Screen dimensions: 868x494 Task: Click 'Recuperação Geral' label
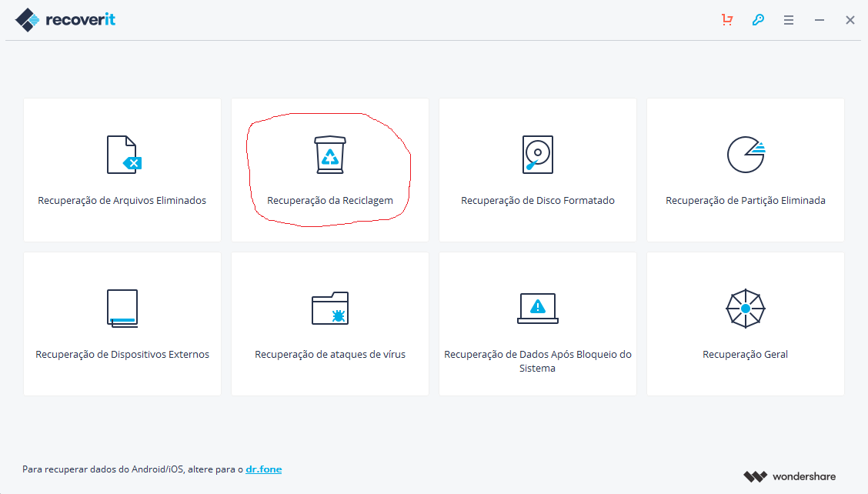tap(745, 355)
